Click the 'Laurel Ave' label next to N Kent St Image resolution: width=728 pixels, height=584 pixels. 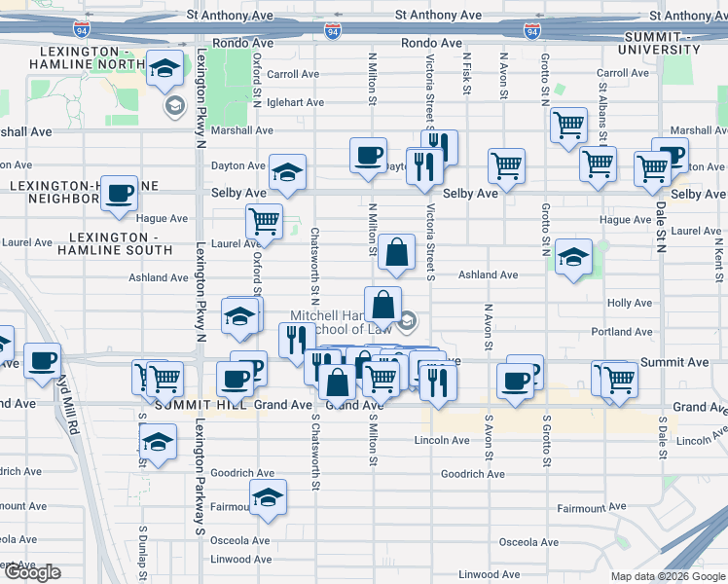pos(696,231)
